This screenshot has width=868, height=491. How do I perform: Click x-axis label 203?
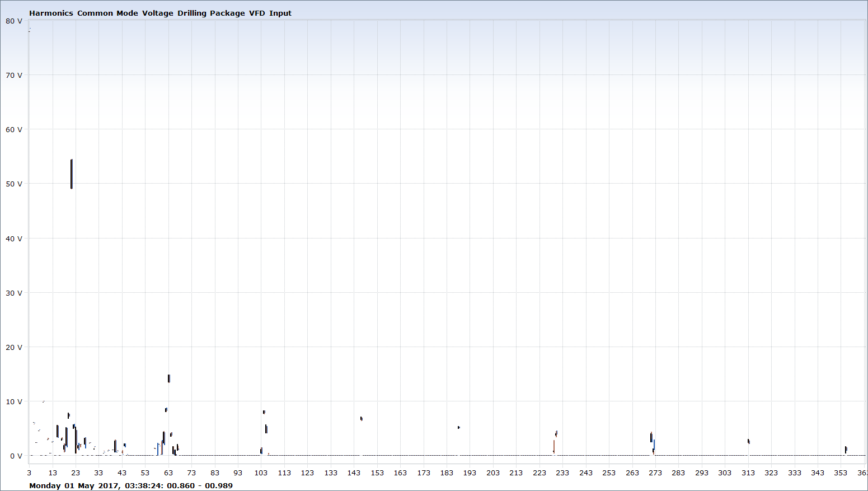point(493,473)
